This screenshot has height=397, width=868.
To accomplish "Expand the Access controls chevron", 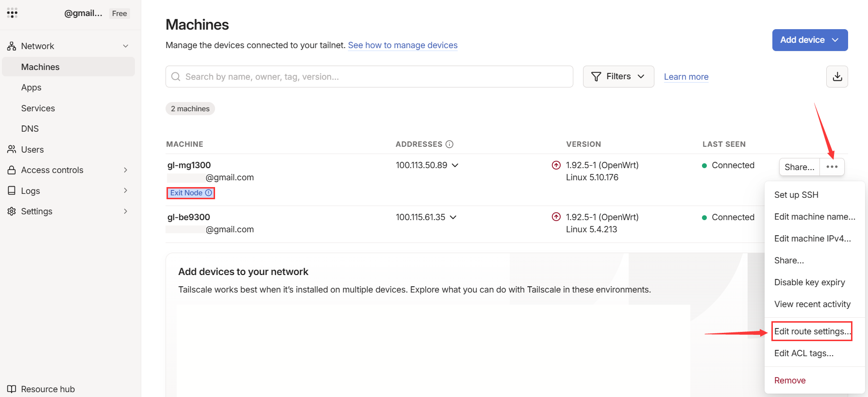I will pos(126,170).
